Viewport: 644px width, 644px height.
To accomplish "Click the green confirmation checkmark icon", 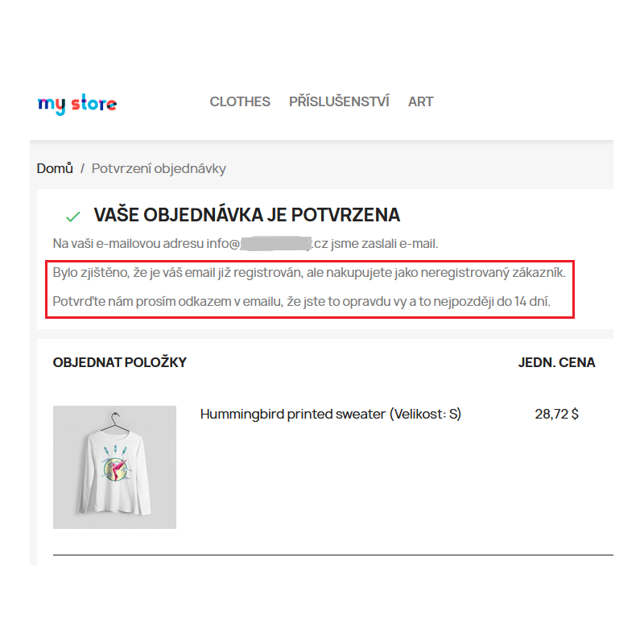I will [x=72, y=217].
